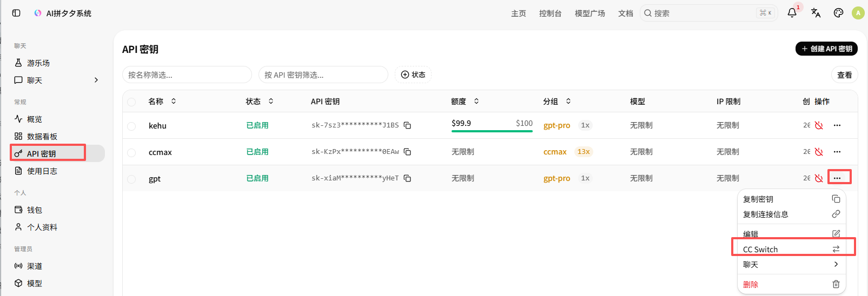Choose 编辑 from context menu
868x296 pixels.
(x=791, y=234)
